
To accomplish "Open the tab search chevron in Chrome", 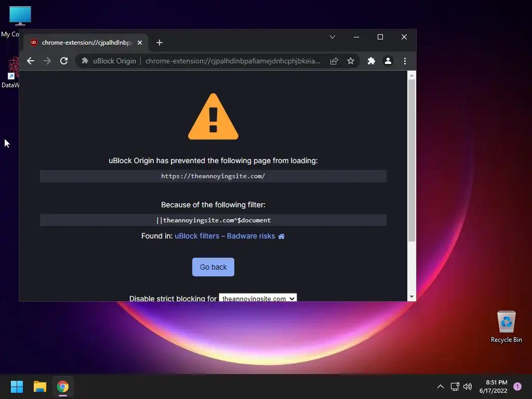I will (332, 37).
